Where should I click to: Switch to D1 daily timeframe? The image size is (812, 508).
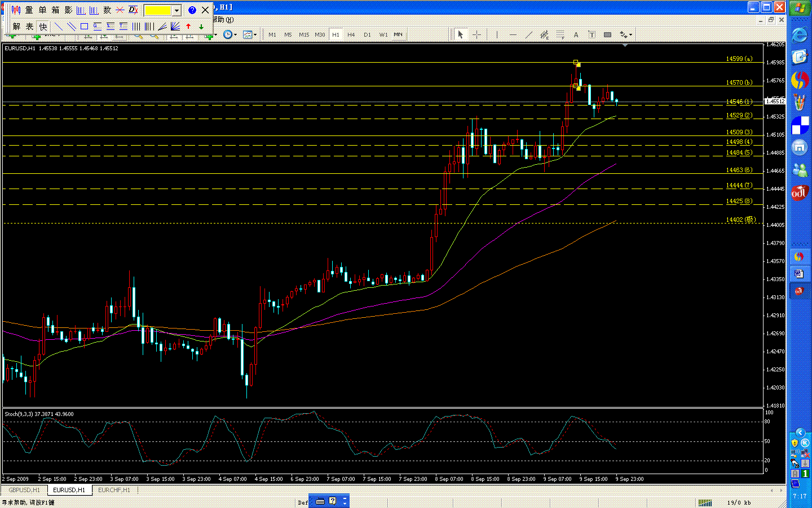pos(367,35)
